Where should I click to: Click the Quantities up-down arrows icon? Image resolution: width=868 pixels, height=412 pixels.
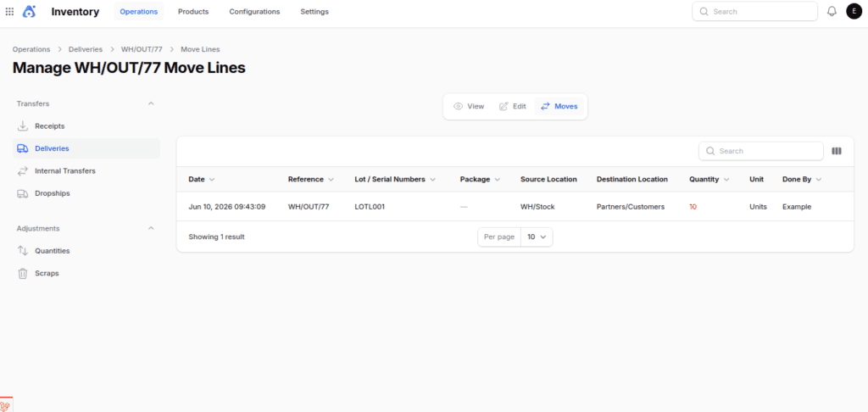pyautogui.click(x=23, y=250)
